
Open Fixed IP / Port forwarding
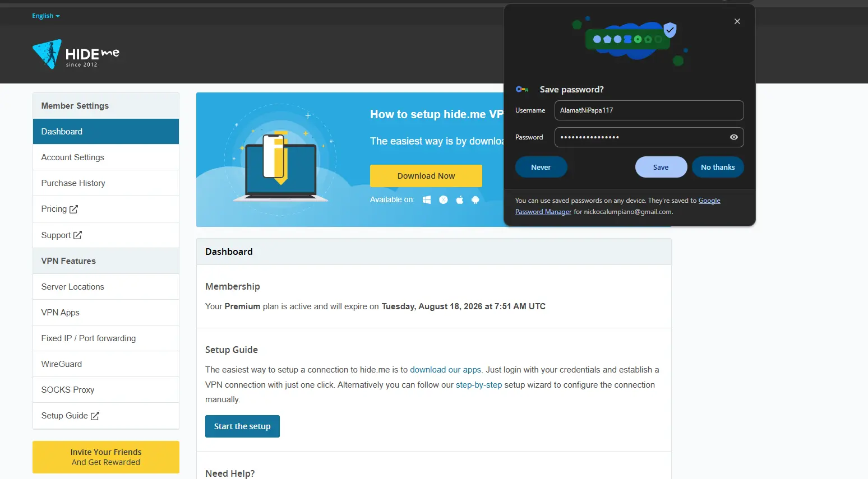[x=106, y=338]
